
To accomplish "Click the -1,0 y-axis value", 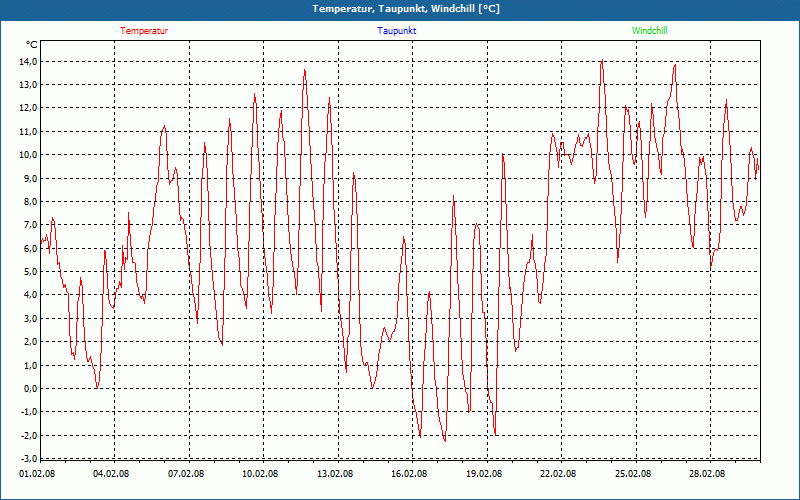I will pyautogui.click(x=29, y=412).
